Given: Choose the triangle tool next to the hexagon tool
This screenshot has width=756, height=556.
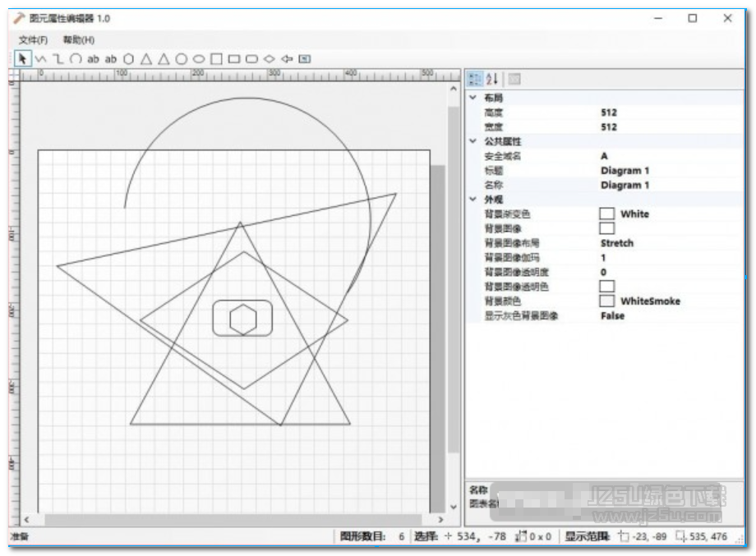Looking at the screenshot, I should pos(146,59).
